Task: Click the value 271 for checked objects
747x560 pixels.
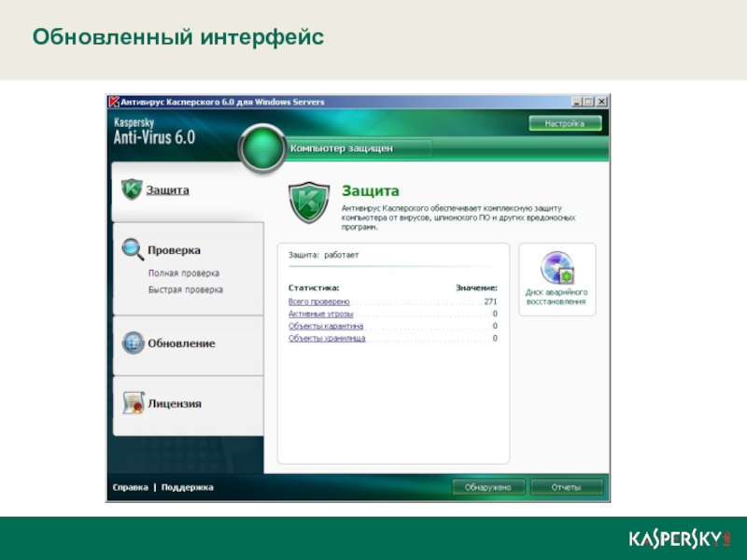Action: [490, 301]
